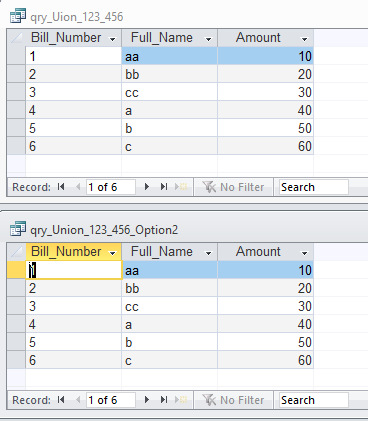Viewport: 368px width, 421px height.
Task: Go to last record in Option2 query
Action: click(x=164, y=400)
